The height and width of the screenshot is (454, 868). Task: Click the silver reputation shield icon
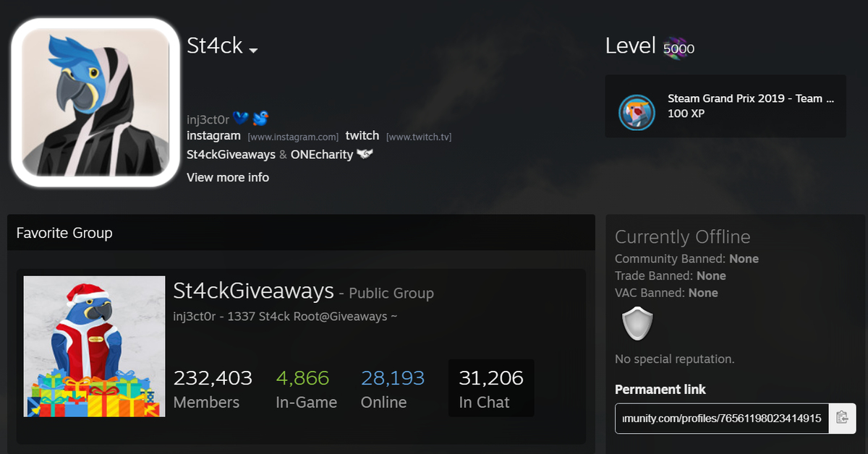(638, 324)
